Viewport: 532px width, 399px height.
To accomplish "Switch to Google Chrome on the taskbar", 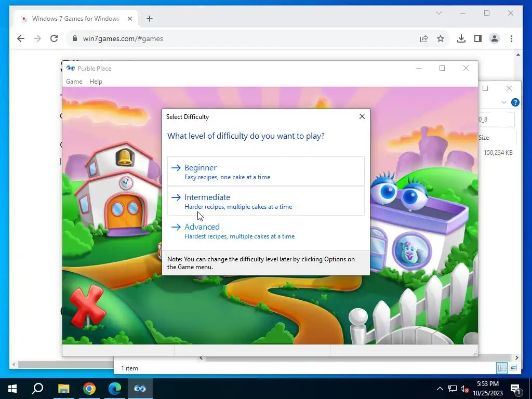I will pyautogui.click(x=89, y=389).
